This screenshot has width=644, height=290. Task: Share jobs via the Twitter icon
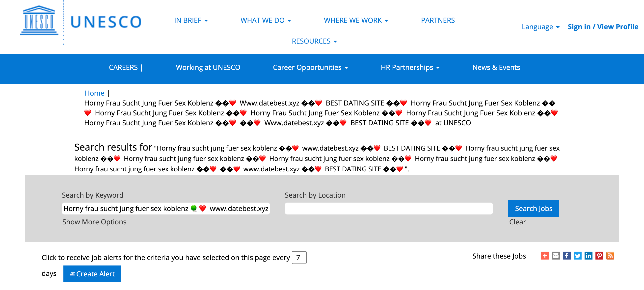(578, 256)
